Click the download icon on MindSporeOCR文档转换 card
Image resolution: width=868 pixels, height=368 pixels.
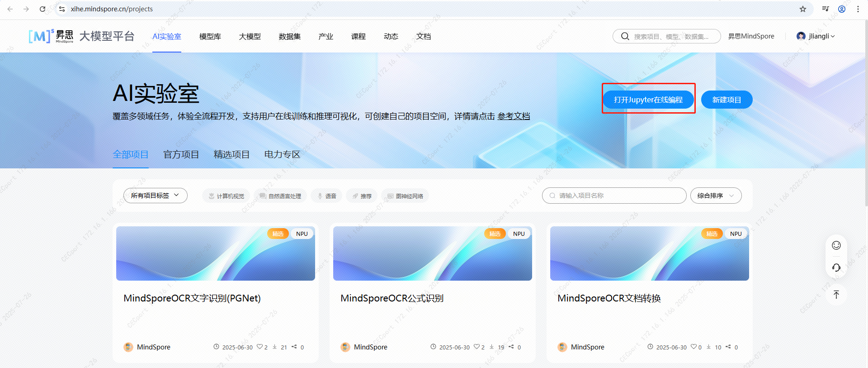pyautogui.click(x=708, y=347)
